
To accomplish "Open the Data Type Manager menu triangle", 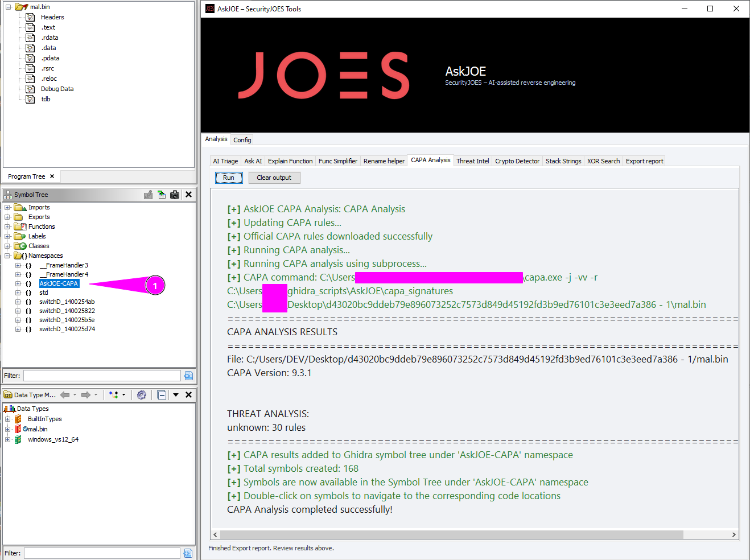I will (176, 395).
